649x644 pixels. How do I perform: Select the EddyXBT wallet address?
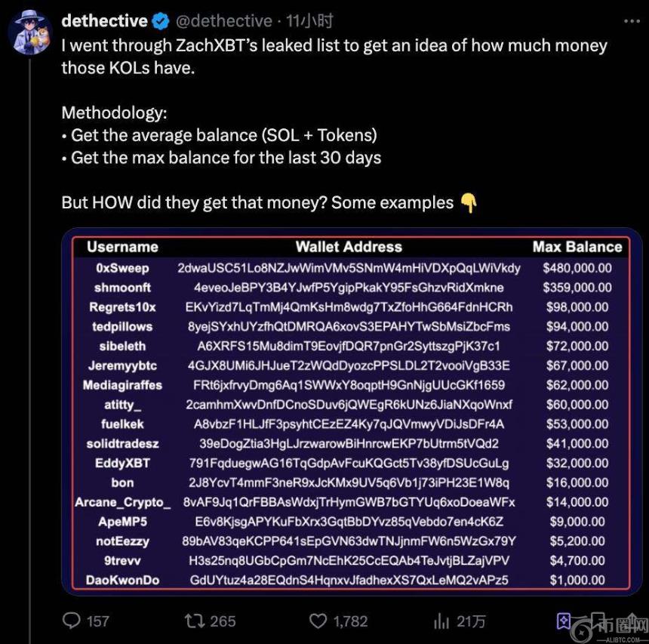pyautogui.click(x=349, y=463)
